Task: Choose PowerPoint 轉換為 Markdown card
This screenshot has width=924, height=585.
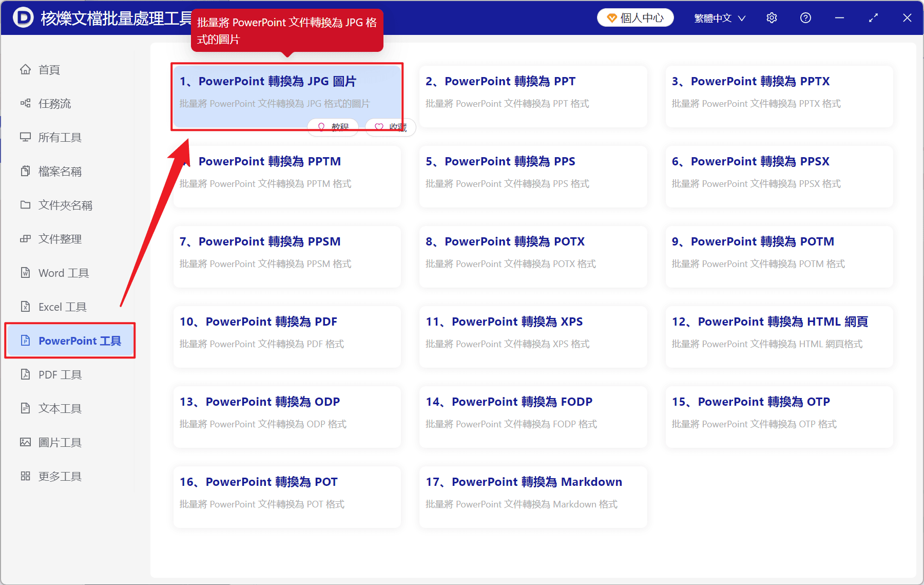Action: (x=533, y=497)
